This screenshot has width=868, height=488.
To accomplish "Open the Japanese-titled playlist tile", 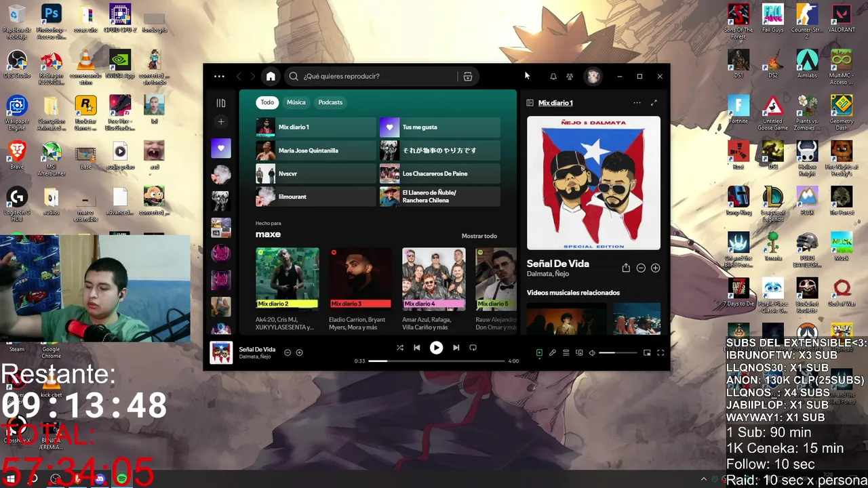I will point(440,150).
